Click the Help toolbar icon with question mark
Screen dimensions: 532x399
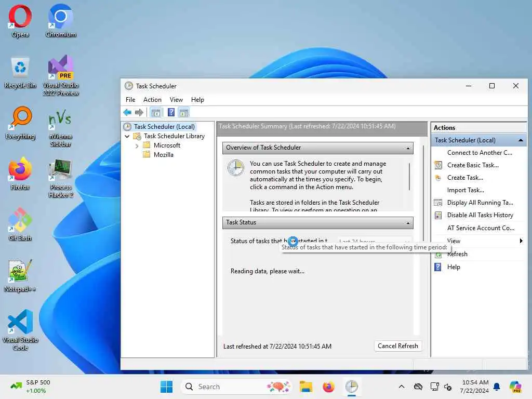tap(171, 112)
